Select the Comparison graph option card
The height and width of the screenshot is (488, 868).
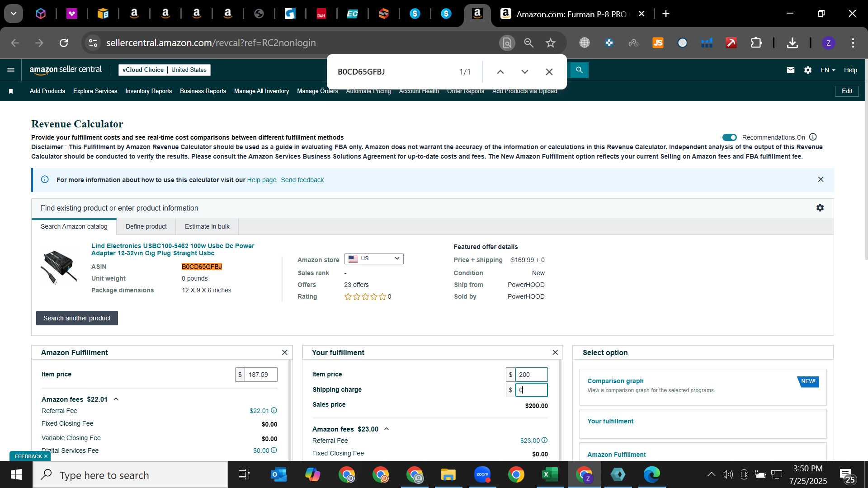point(703,387)
